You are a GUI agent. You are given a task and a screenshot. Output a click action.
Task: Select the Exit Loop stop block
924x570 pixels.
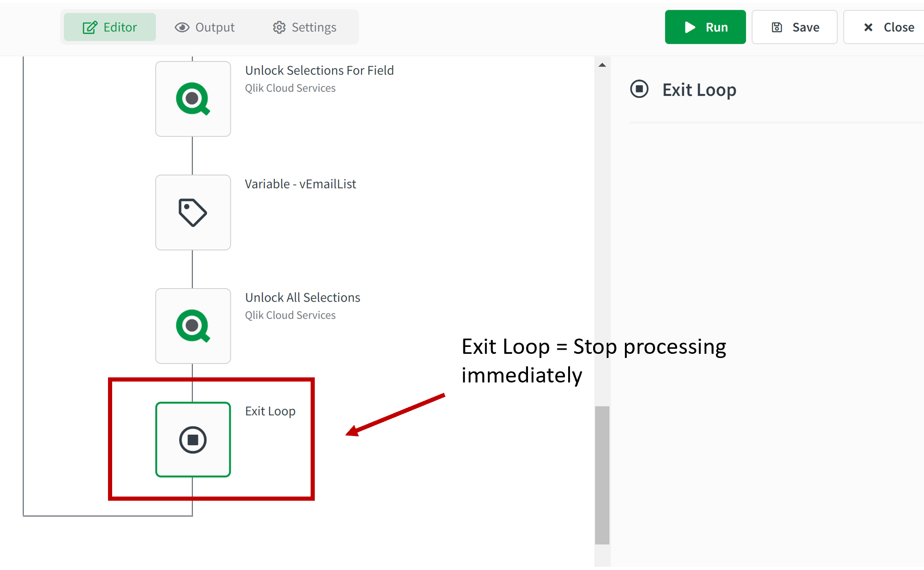pos(193,440)
